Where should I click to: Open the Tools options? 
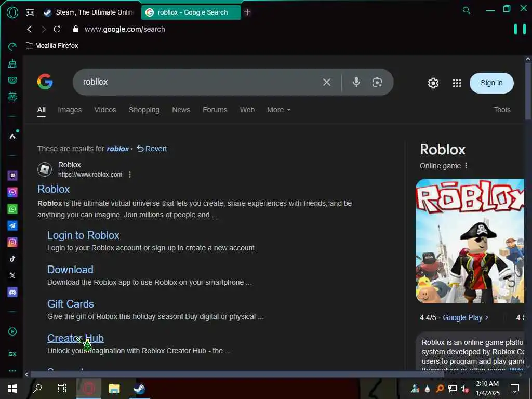(x=502, y=110)
